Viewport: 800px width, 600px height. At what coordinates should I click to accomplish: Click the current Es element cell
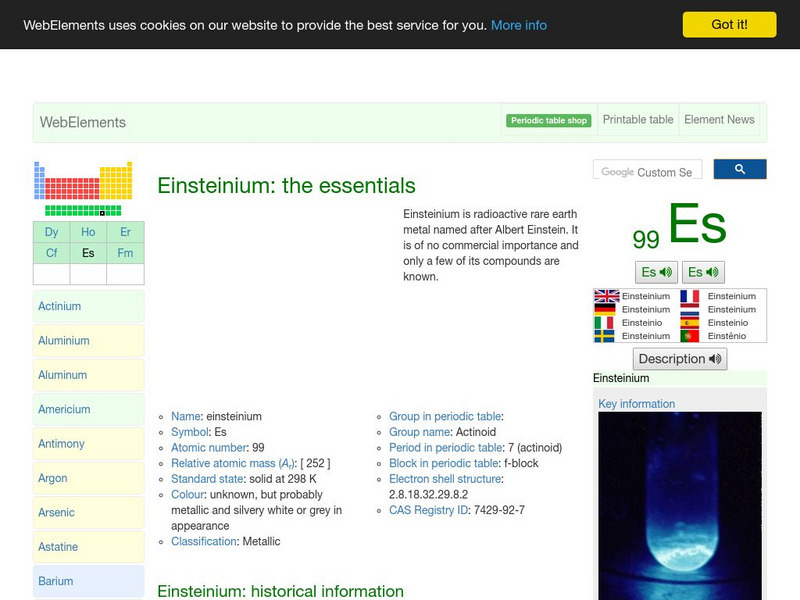[88, 253]
